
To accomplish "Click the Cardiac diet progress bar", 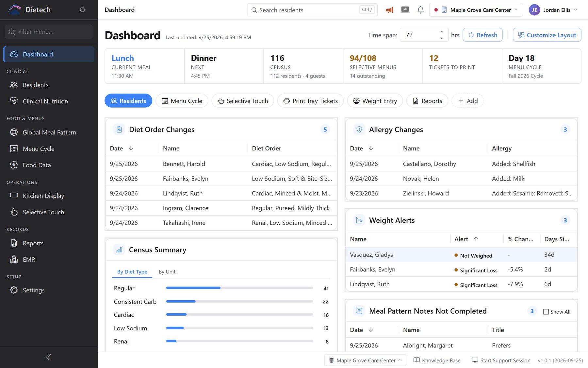I will (239, 314).
